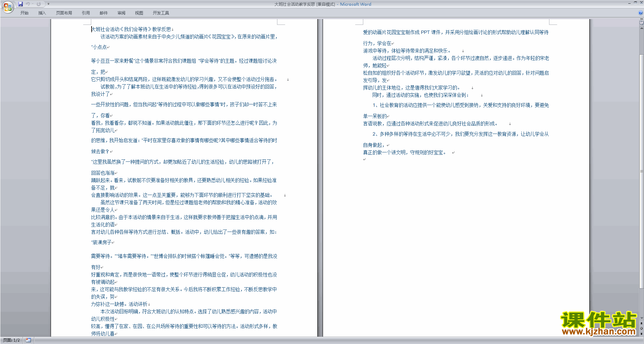Viewport: 644px width, 344px height.
Task: Open the undo history dropdown arrow
Action: click(33, 4)
